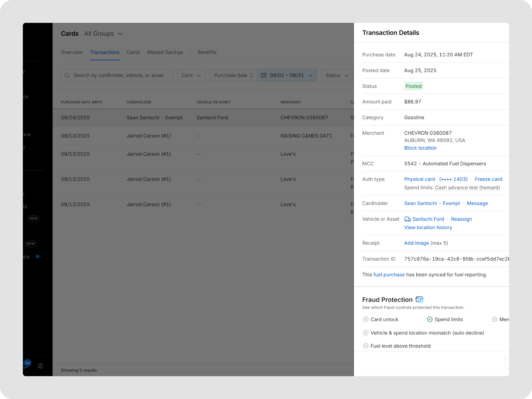
Task: Open the user profile icon in sidebar
Action: tap(40, 366)
